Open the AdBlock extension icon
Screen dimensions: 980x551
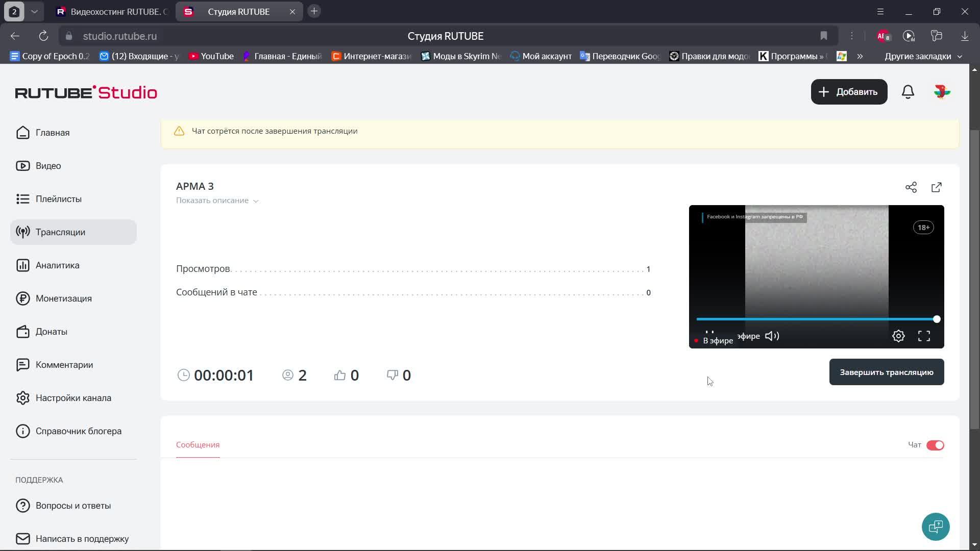[883, 36]
